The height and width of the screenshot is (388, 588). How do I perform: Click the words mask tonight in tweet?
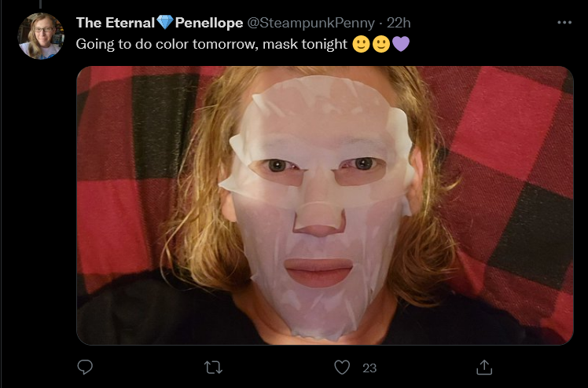click(x=305, y=44)
